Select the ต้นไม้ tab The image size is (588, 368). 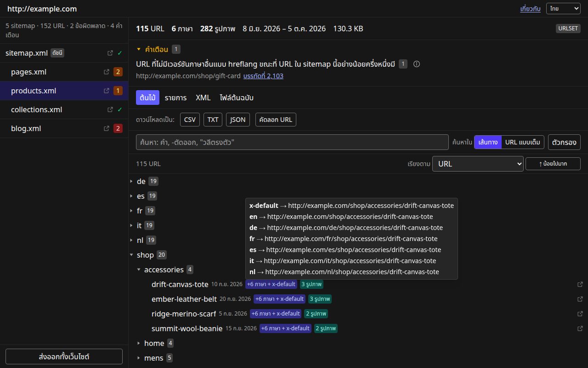pyautogui.click(x=147, y=98)
